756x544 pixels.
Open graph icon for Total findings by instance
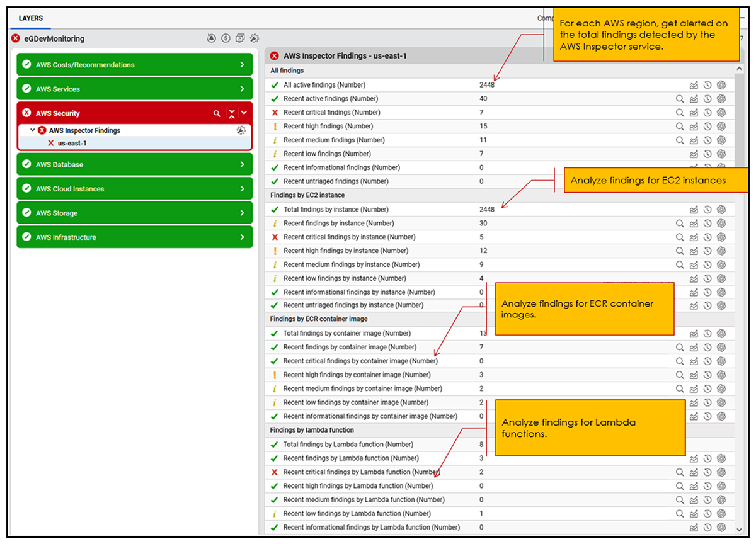coord(694,210)
